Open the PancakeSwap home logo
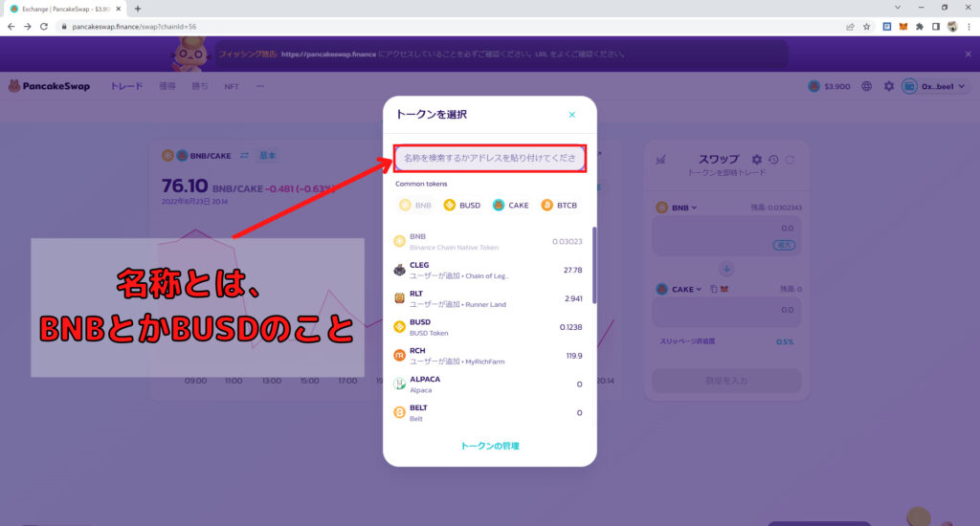The width and height of the screenshot is (980, 526). 49,86
